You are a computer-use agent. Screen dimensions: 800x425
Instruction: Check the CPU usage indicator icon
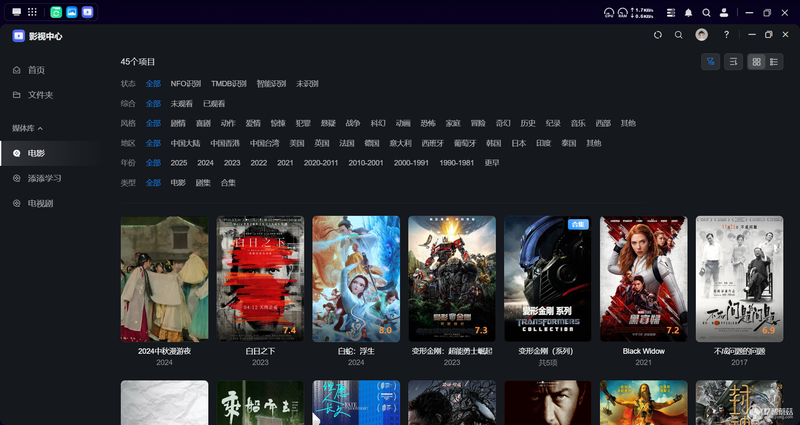pos(609,13)
